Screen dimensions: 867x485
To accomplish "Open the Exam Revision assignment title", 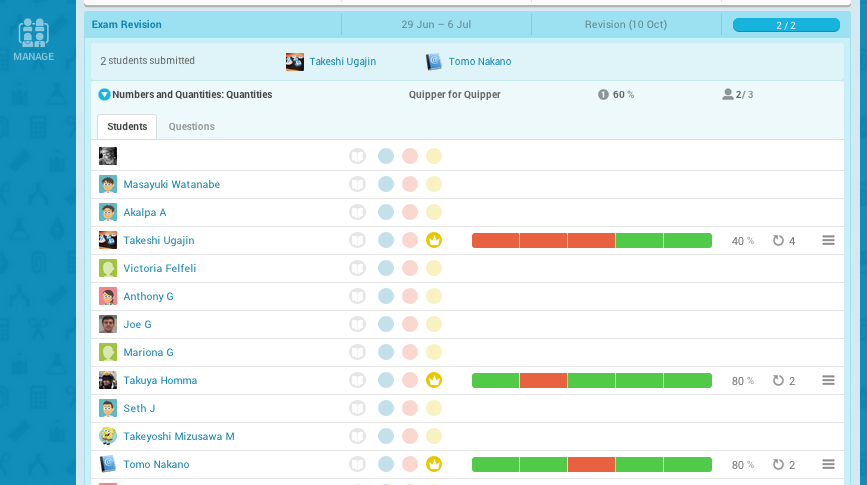I will [127, 24].
